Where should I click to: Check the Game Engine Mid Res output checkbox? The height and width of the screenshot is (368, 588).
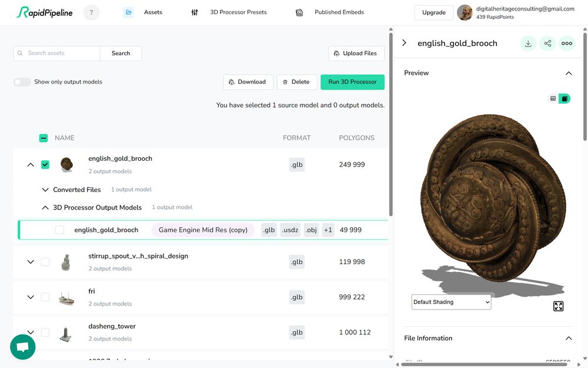tap(59, 230)
